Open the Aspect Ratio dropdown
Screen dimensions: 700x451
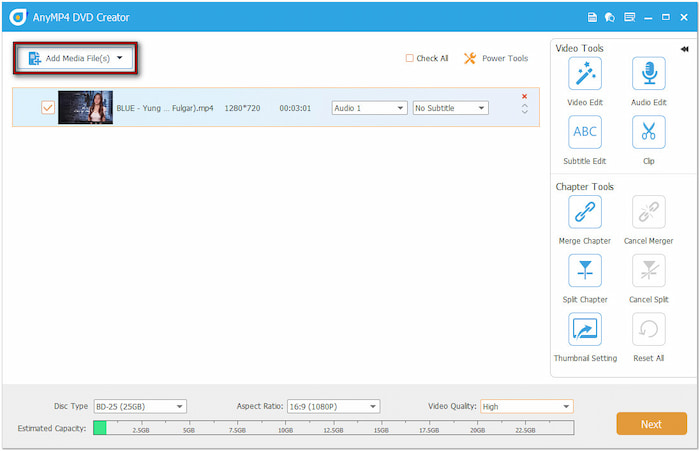click(333, 406)
